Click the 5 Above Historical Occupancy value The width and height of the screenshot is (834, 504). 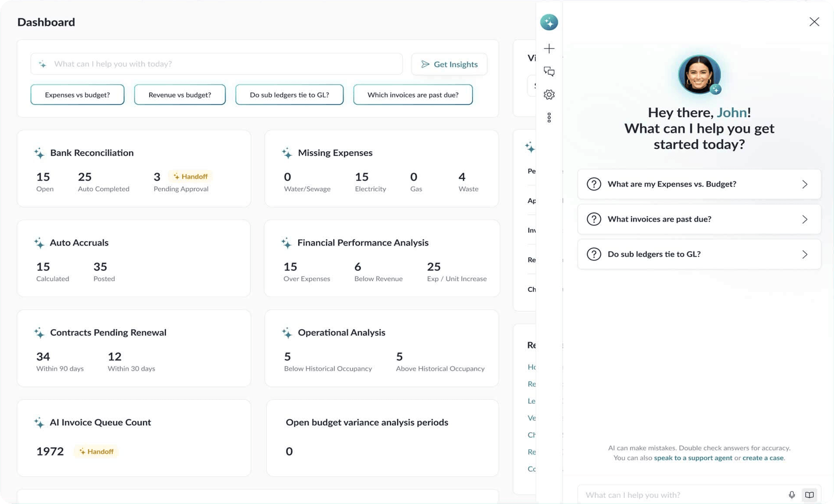click(399, 357)
